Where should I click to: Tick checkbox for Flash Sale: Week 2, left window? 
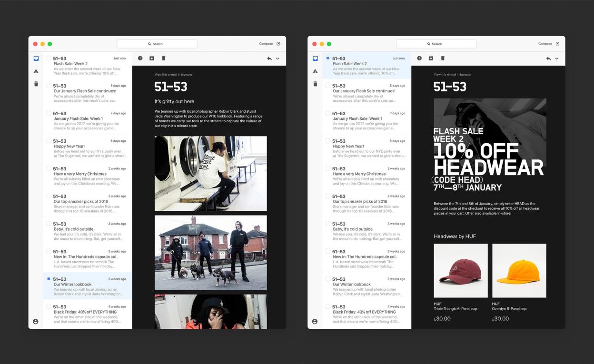tap(49, 58)
